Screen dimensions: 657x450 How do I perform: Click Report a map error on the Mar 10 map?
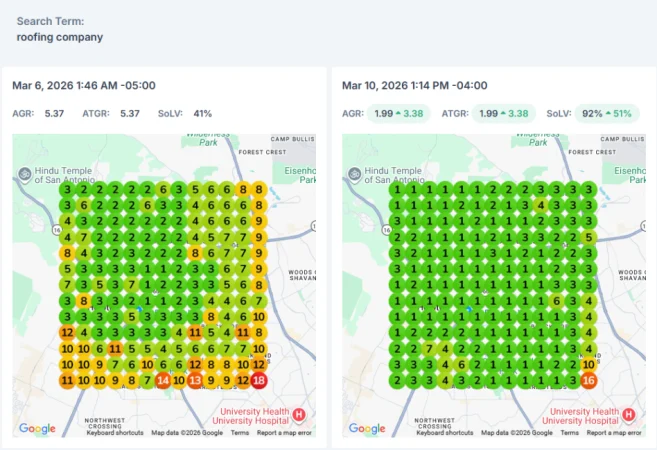(614, 433)
